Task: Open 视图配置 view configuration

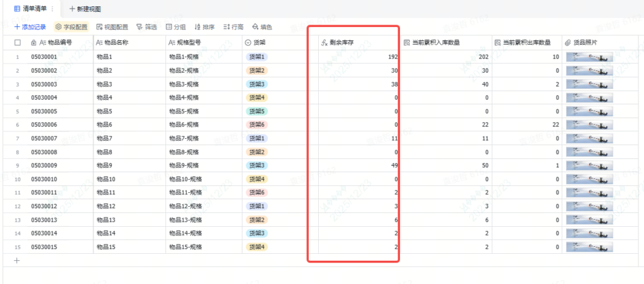Action: point(112,27)
